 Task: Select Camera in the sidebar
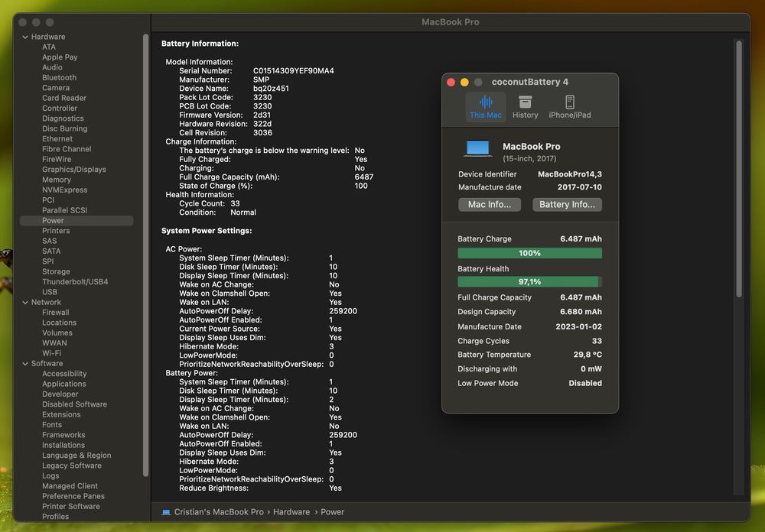pyautogui.click(x=56, y=88)
